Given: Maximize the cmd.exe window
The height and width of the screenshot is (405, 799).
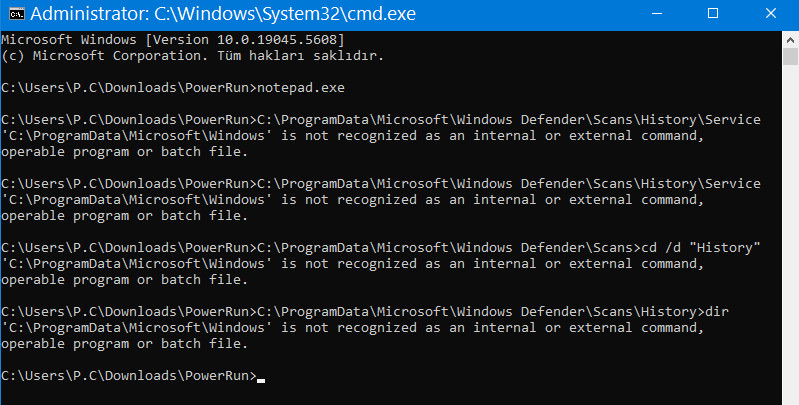Looking at the screenshot, I should click(713, 14).
